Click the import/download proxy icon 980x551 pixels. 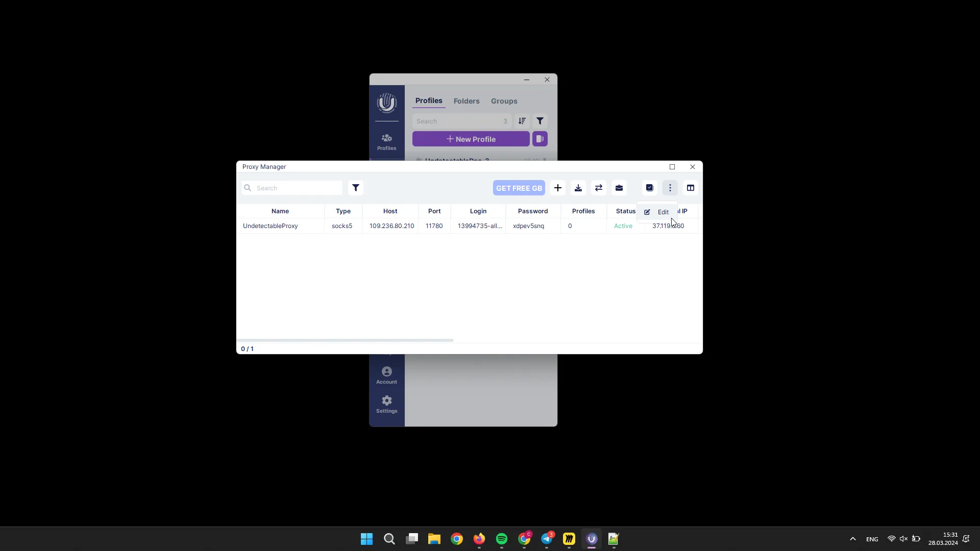coord(577,188)
